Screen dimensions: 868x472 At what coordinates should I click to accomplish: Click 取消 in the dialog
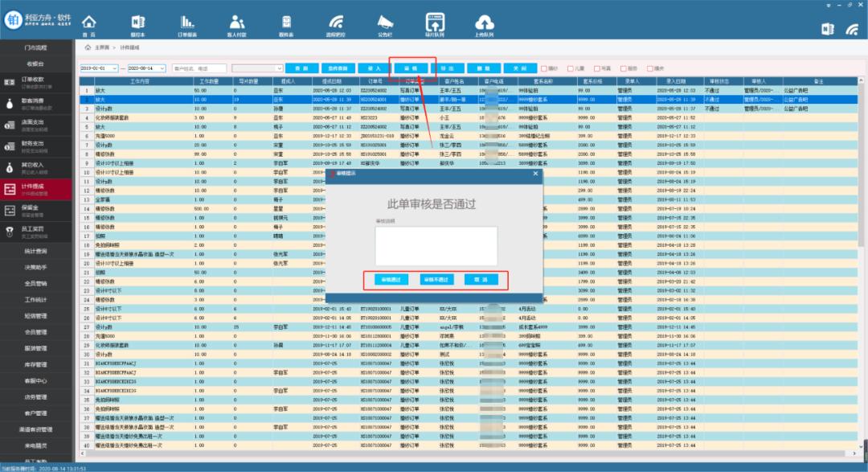click(x=481, y=280)
